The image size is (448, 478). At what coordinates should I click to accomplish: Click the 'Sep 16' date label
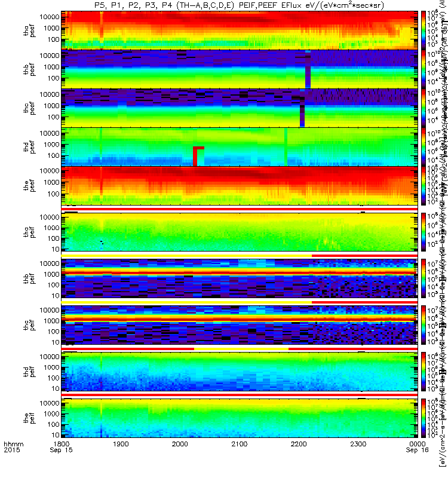pyautogui.click(x=417, y=451)
